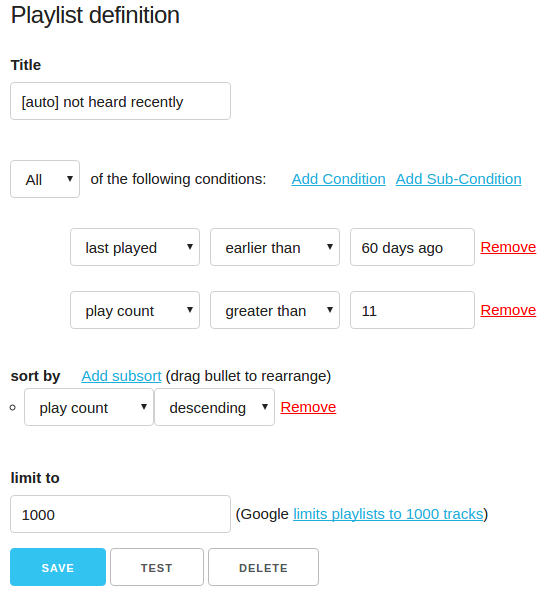Remove the play count sort rule
Screen dimensions: 553x594
[x=308, y=407]
